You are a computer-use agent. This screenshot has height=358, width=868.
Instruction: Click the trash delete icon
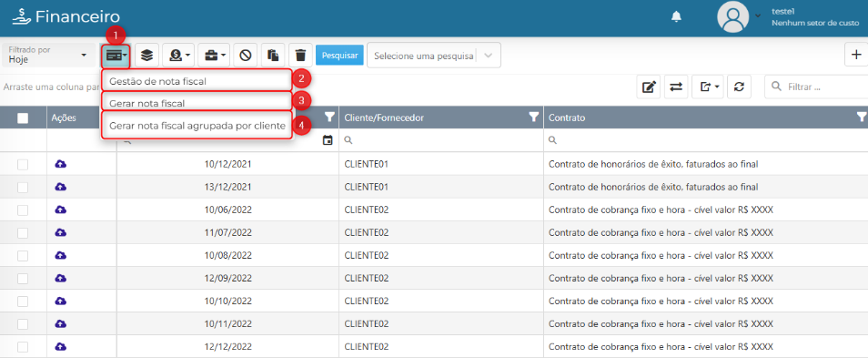[x=300, y=56]
